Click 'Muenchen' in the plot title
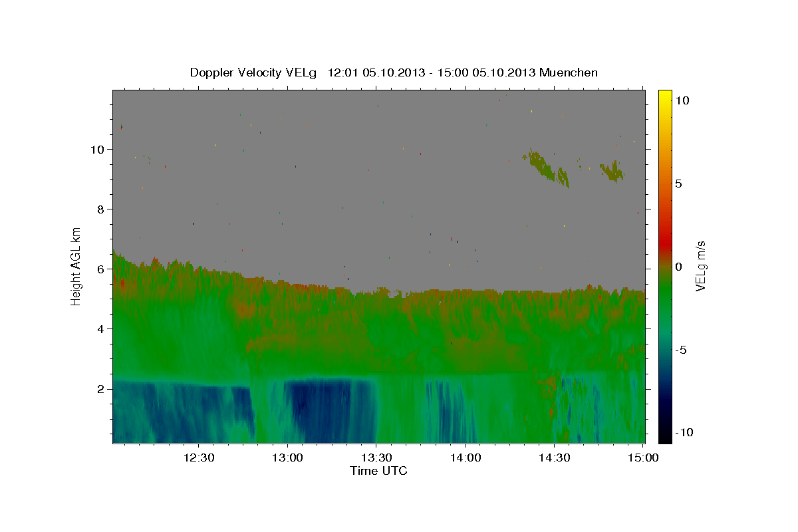The height and width of the screenshot is (532, 798). pyautogui.click(x=568, y=72)
